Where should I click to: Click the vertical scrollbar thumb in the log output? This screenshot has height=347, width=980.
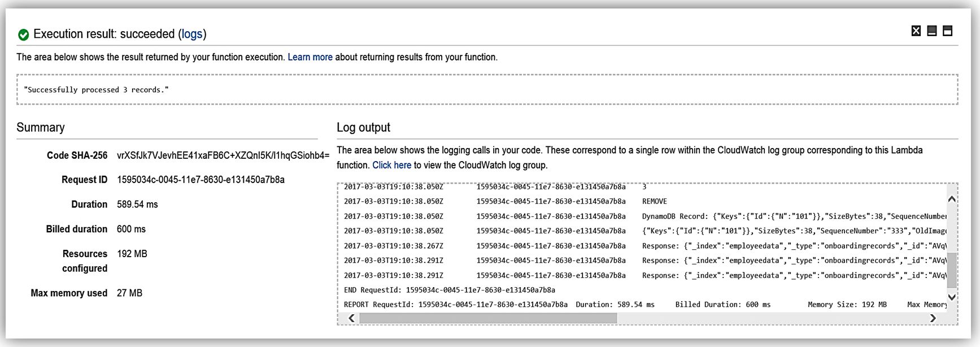[x=951, y=271]
